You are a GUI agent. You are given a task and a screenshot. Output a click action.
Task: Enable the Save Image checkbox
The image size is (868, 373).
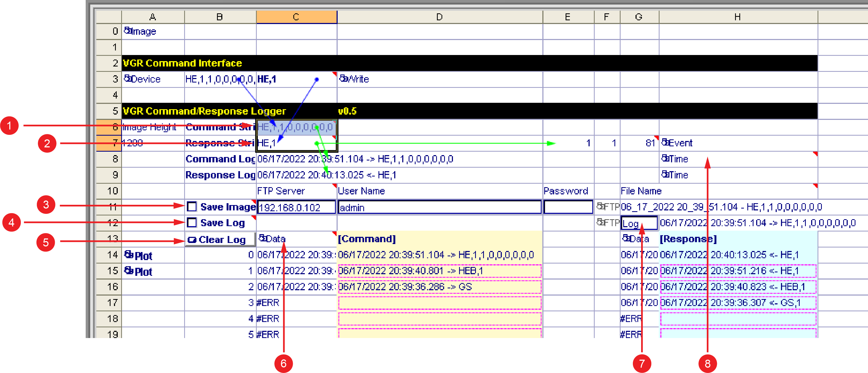coord(192,207)
